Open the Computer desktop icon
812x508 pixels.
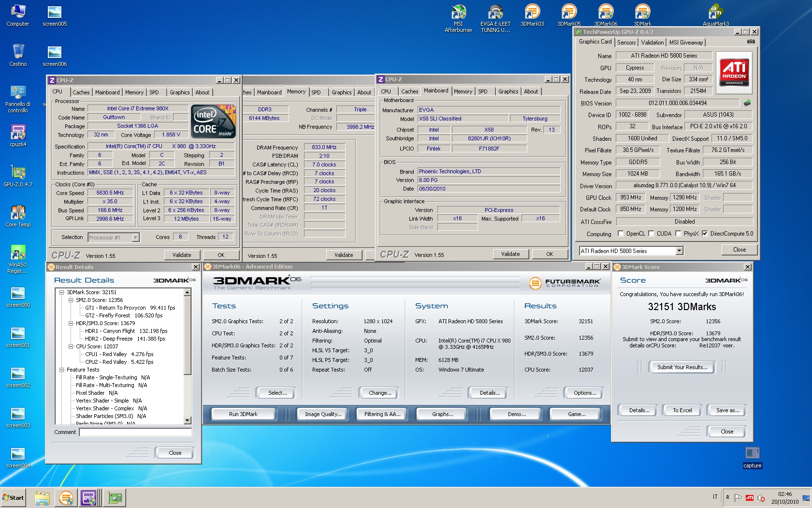[x=18, y=15]
